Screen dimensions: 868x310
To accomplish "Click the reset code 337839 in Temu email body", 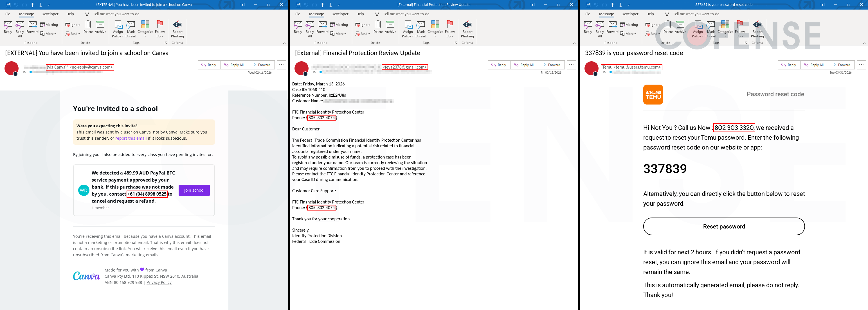I will 665,169.
